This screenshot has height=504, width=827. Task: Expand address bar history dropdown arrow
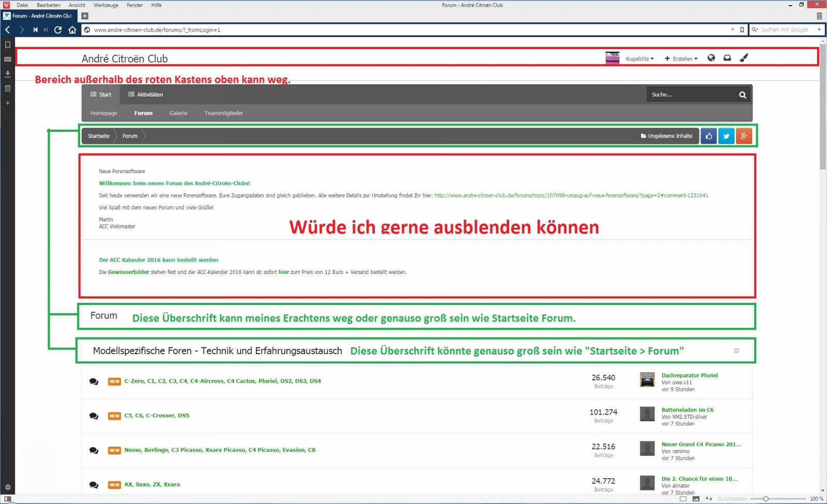coord(732,30)
